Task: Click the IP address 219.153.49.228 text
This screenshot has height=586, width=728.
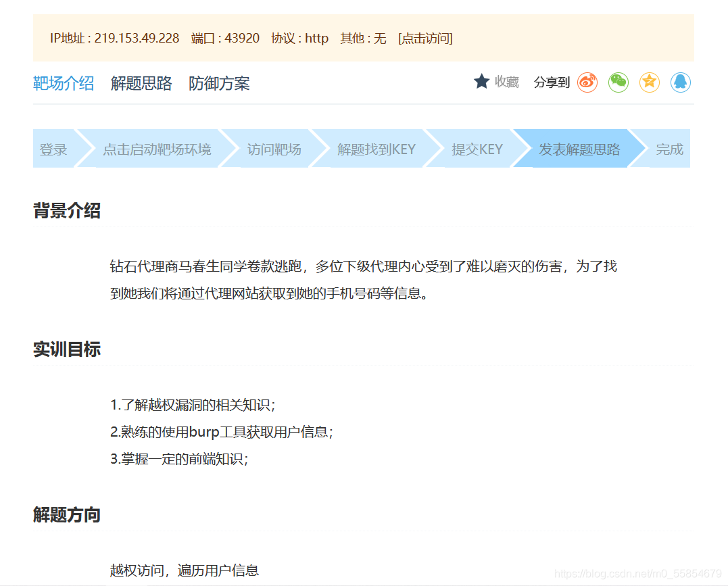Action: pyautogui.click(x=137, y=38)
